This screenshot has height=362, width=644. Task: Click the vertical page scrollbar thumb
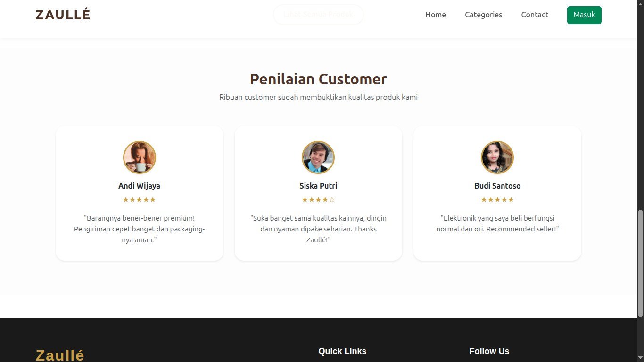click(640, 263)
